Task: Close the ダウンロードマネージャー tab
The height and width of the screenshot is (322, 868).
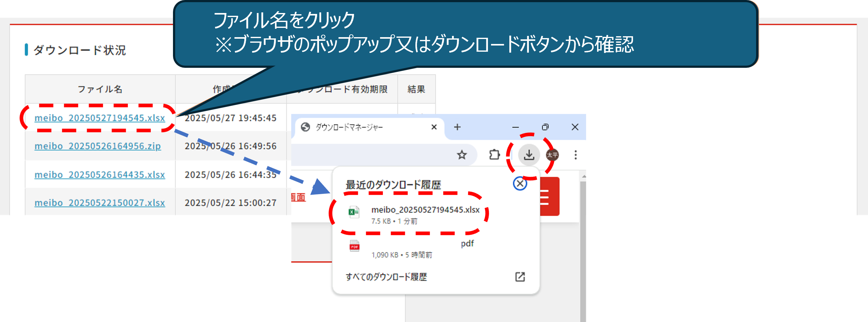Action: pos(434,127)
